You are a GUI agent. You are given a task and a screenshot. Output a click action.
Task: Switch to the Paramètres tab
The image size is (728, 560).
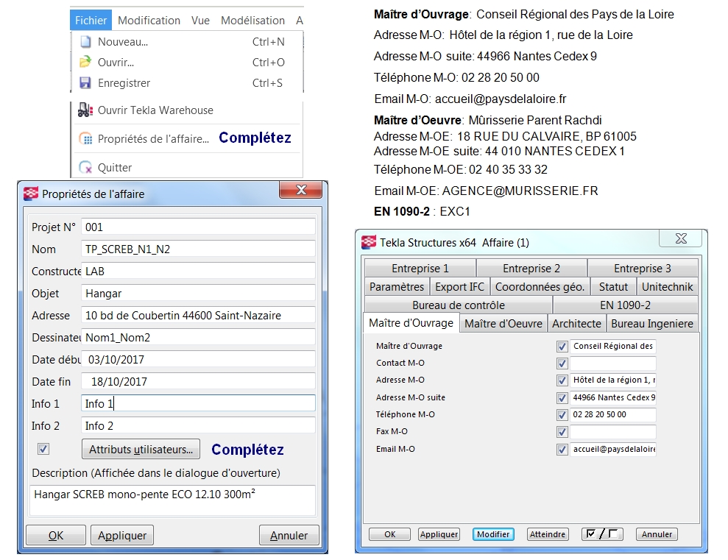point(397,287)
